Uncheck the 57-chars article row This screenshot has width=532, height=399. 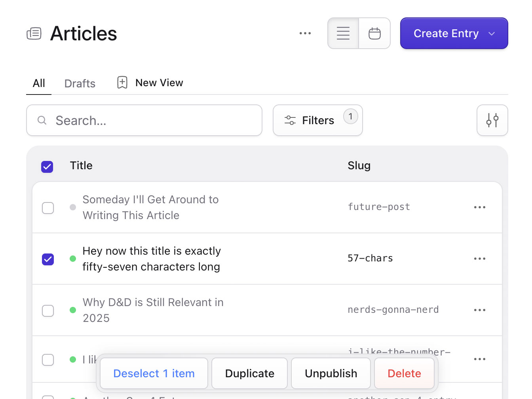[x=47, y=259]
